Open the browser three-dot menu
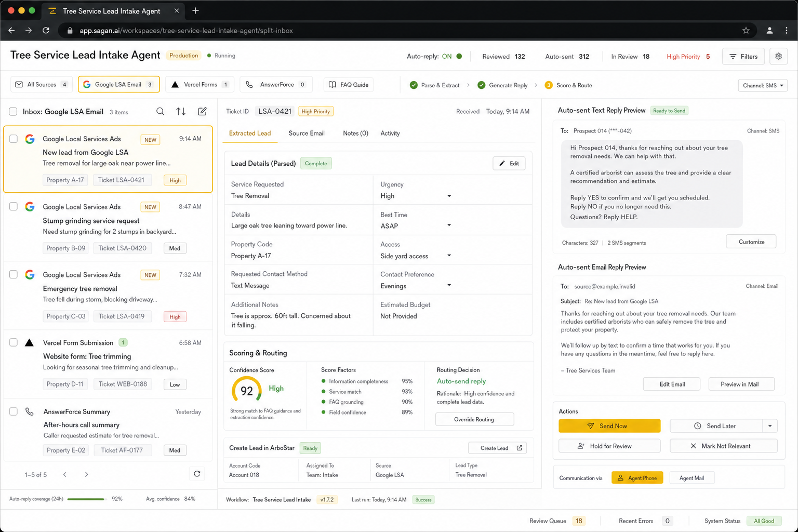The height and width of the screenshot is (532, 798). pyautogui.click(x=787, y=31)
